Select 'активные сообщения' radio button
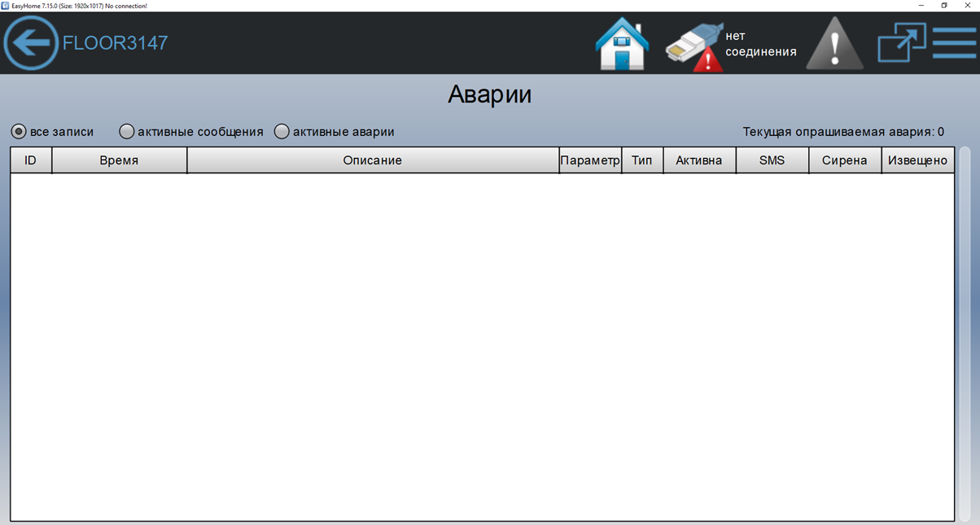 tap(127, 132)
